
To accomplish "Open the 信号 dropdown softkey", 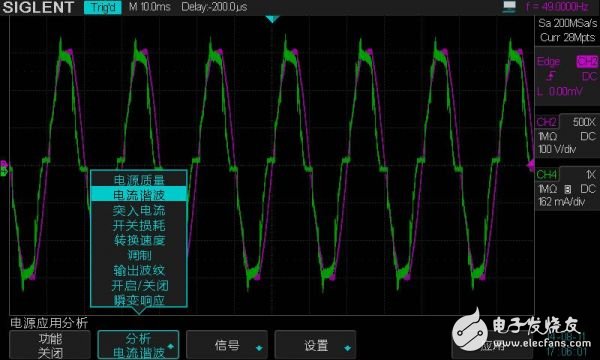I will [227, 345].
